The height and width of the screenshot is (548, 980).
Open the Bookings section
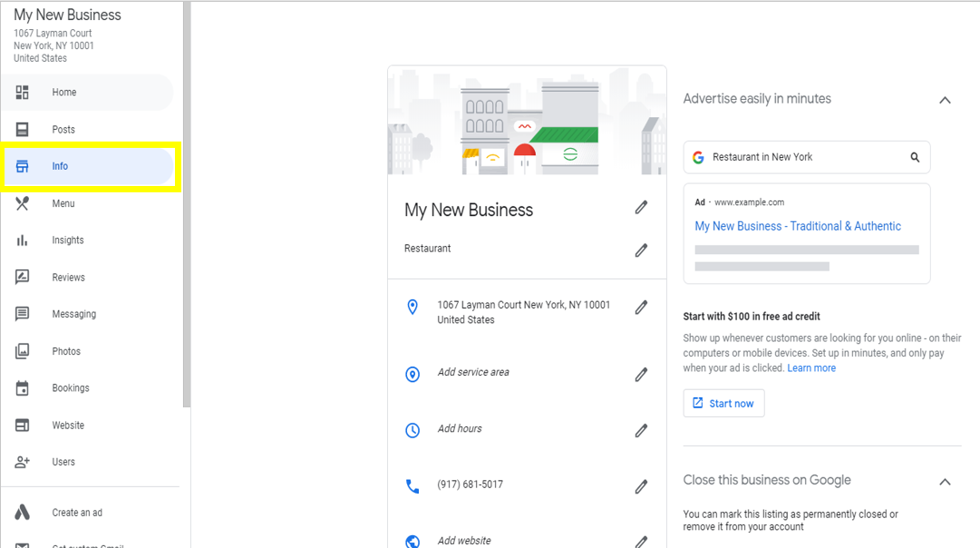pyautogui.click(x=71, y=388)
